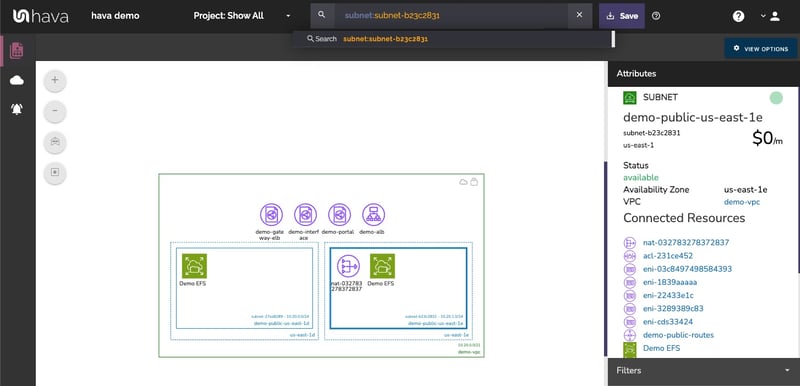The width and height of the screenshot is (800, 386).
Task: Click the demo-vpc label in diagram
Action: [469, 352]
